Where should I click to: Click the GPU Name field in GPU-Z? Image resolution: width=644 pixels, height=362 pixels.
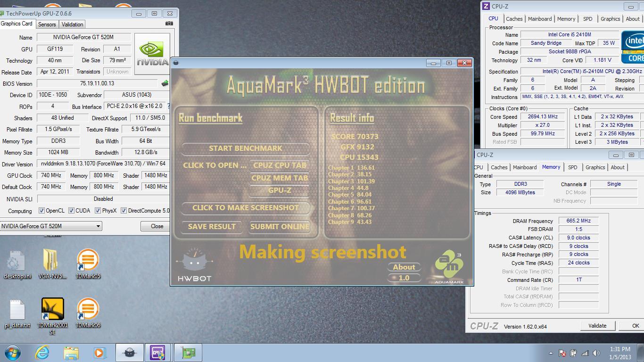[84, 38]
